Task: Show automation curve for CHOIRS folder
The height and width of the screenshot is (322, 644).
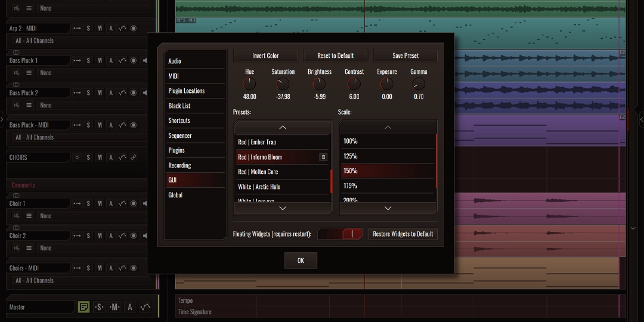Action: pyautogui.click(x=122, y=157)
